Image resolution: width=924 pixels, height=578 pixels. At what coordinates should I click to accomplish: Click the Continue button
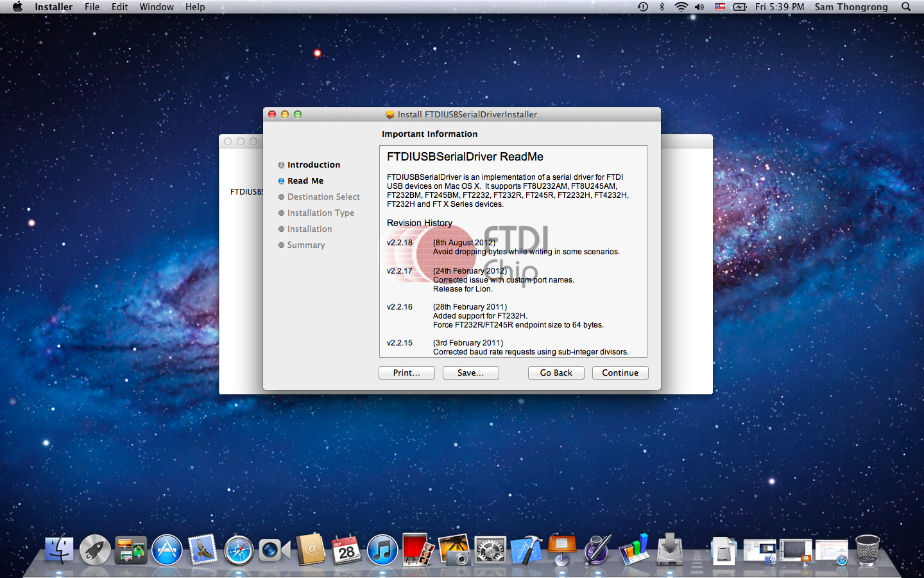click(x=620, y=372)
